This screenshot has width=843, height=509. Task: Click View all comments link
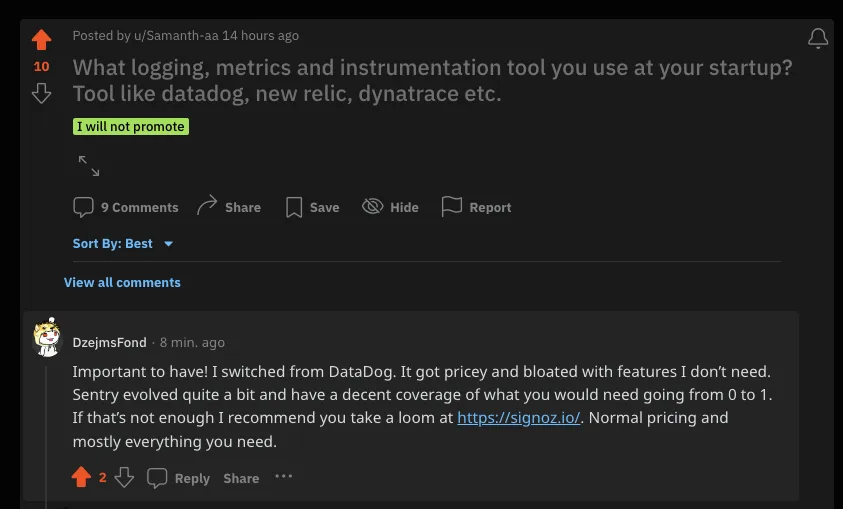[x=122, y=283]
